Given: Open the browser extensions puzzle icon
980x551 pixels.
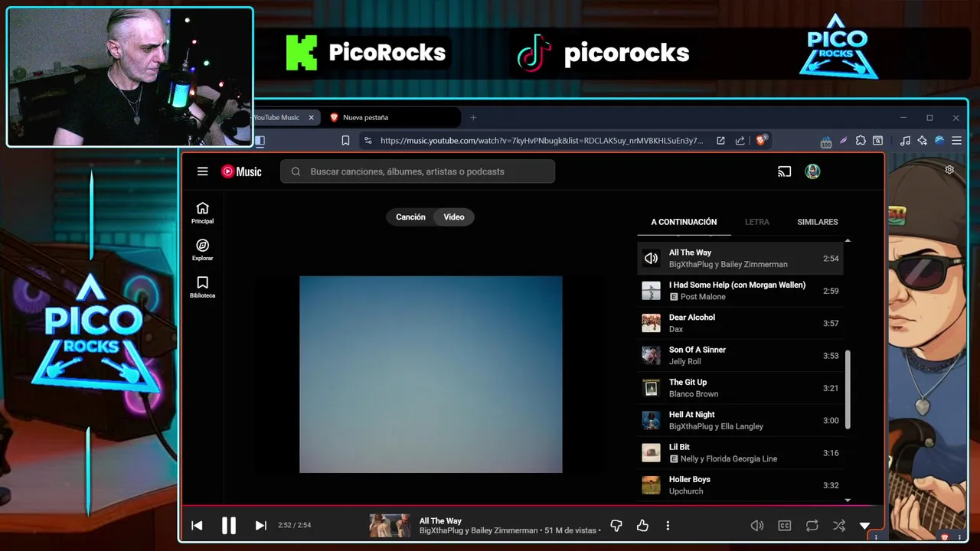Looking at the screenshot, I should click(x=861, y=141).
